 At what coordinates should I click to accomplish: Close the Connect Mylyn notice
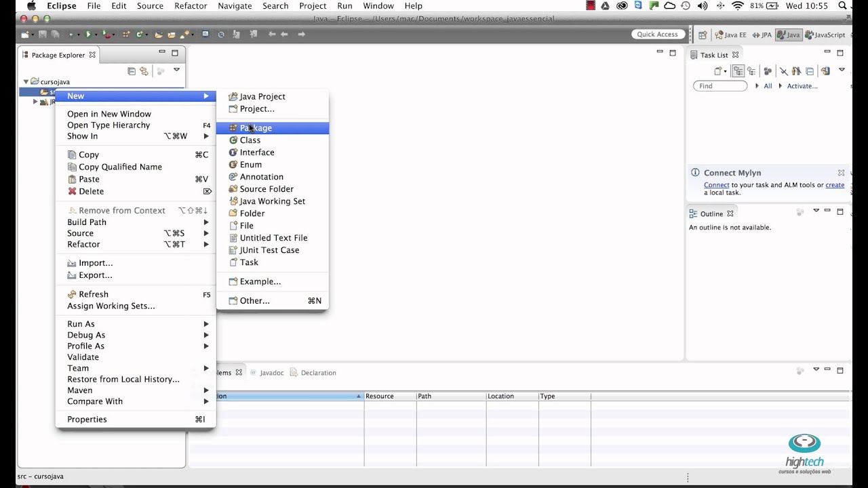(841, 173)
